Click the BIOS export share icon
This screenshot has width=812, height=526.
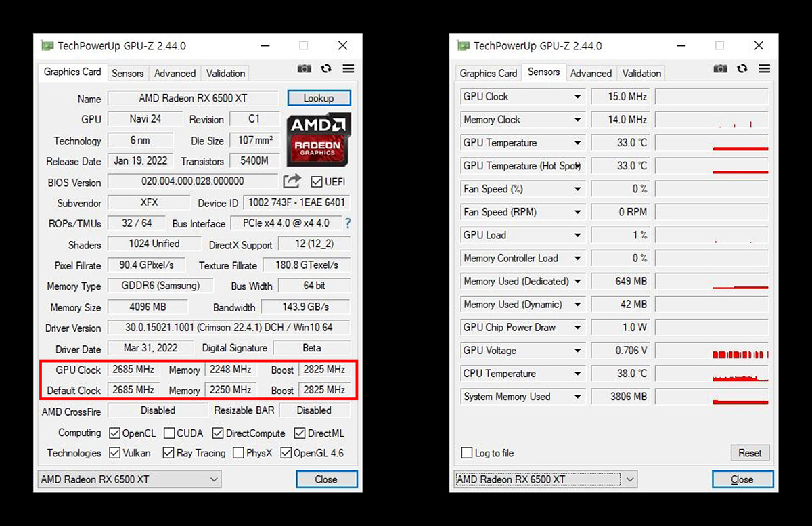tap(292, 181)
